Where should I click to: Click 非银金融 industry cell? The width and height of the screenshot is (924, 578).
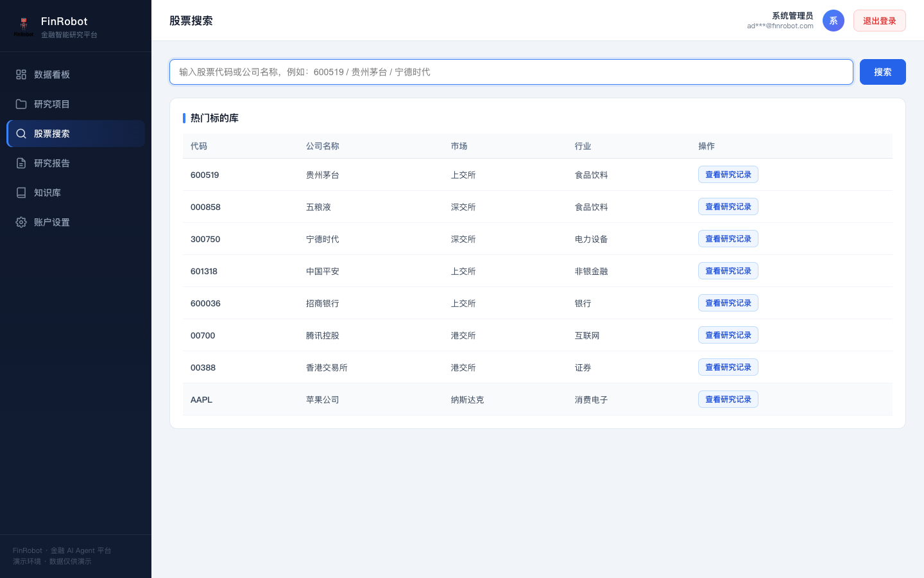click(592, 271)
